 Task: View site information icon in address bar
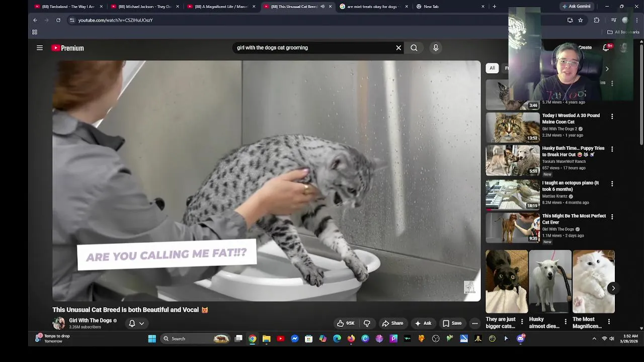coord(72,20)
